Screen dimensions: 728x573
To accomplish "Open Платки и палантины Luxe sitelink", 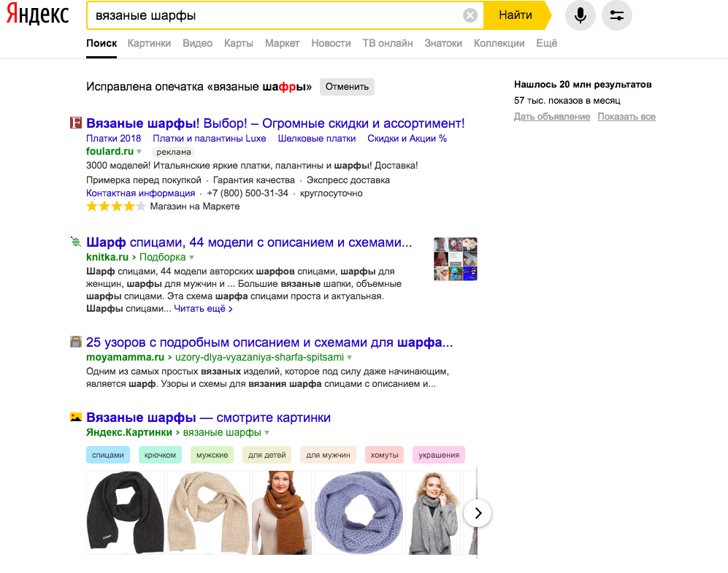I will 210,138.
